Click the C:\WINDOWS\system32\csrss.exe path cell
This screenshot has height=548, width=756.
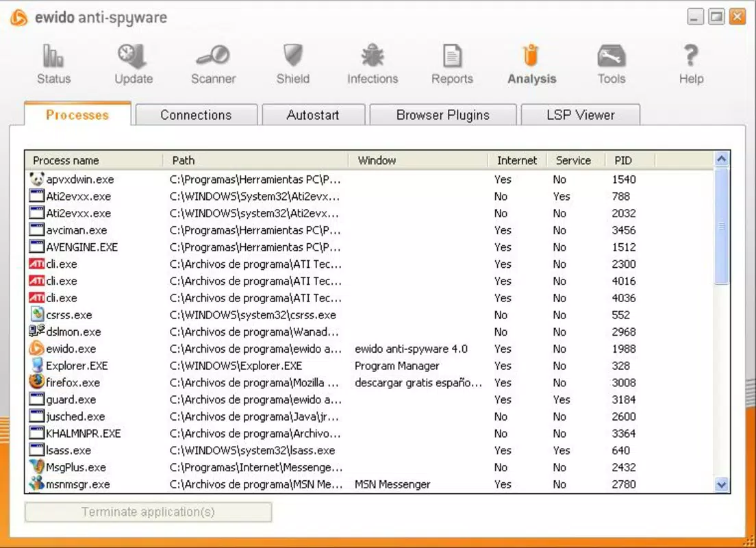[x=253, y=315]
